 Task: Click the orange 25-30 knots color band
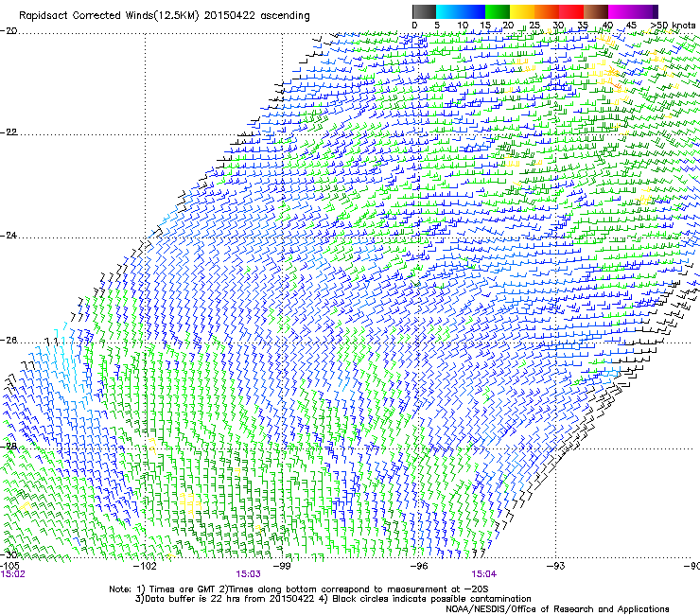click(x=547, y=11)
